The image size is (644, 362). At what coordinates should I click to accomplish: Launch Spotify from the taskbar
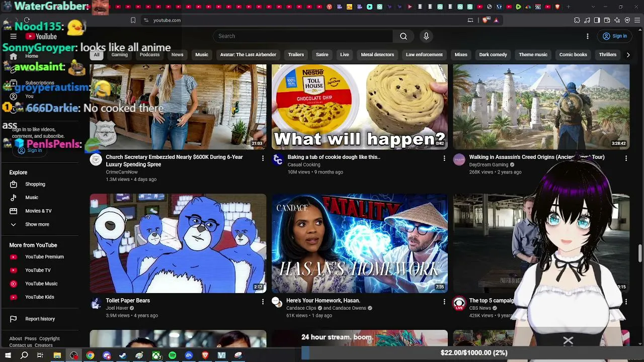[173, 355]
